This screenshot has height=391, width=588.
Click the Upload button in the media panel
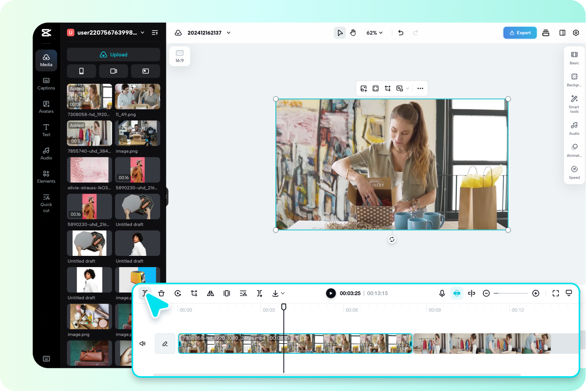click(113, 55)
